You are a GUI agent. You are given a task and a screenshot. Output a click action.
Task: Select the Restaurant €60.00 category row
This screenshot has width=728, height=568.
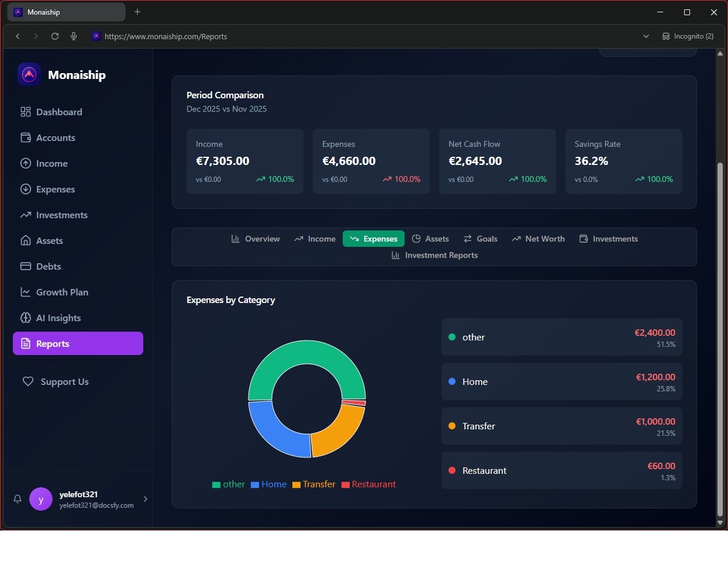[562, 470]
